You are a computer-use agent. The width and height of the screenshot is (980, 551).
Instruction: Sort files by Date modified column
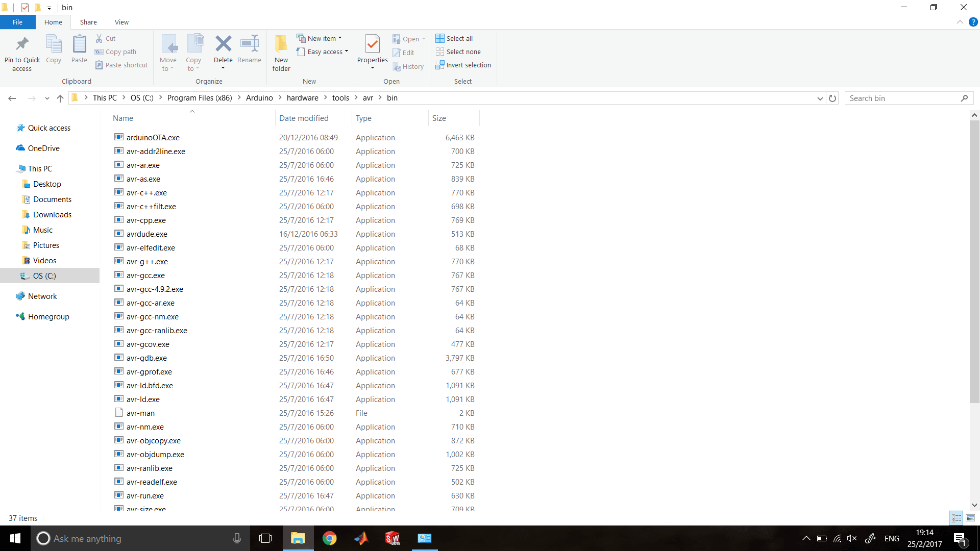tap(313, 118)
